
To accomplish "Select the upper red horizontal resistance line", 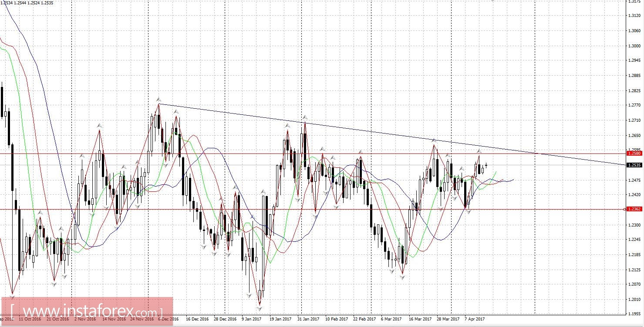I will point(313,153).
